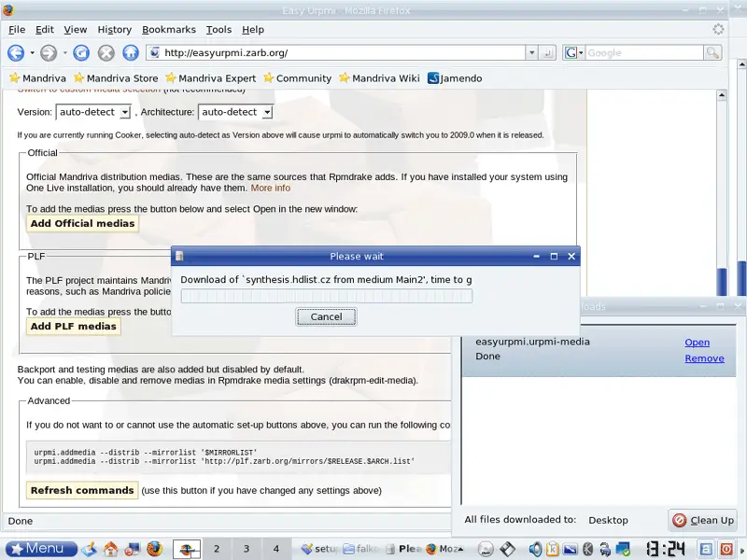Open the Mandriva Expert bookmark
Viewport: 747px width, 560px height.
(x=211, y=78)
